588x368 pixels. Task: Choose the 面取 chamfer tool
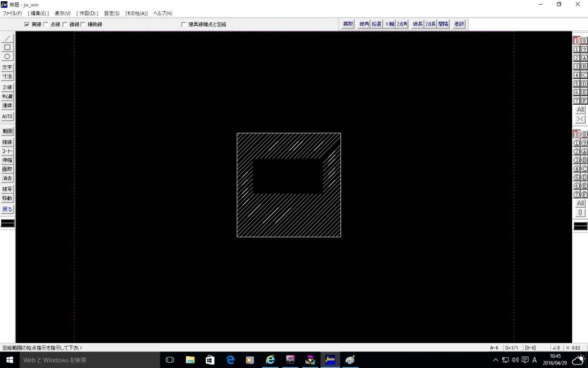[x=7, y=170]
